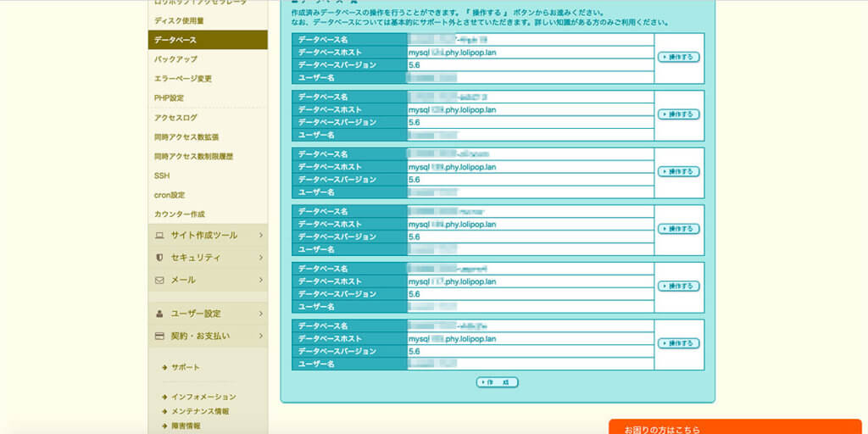Click the credit card icon beside 契約・お支払い

[x=159, y=336]
